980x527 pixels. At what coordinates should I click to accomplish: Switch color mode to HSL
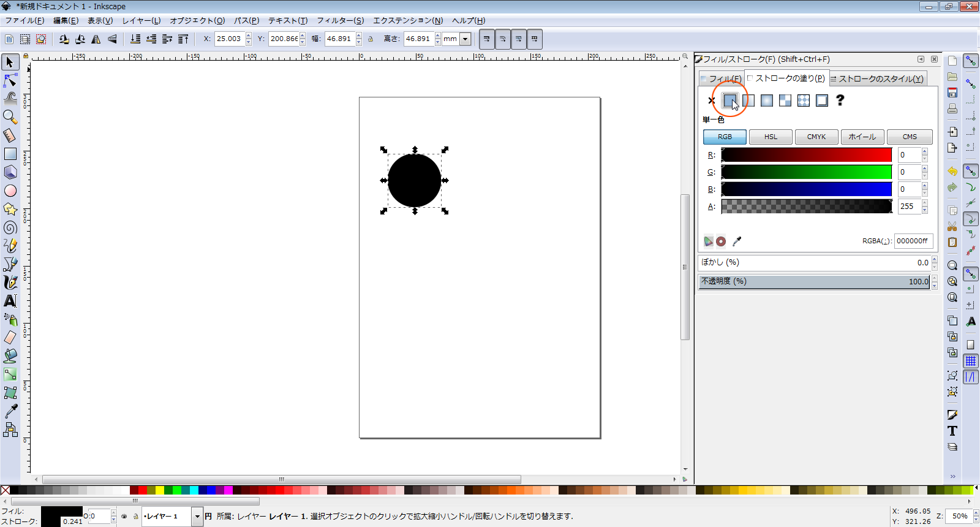pyautogui.click(x=771, y=137)
